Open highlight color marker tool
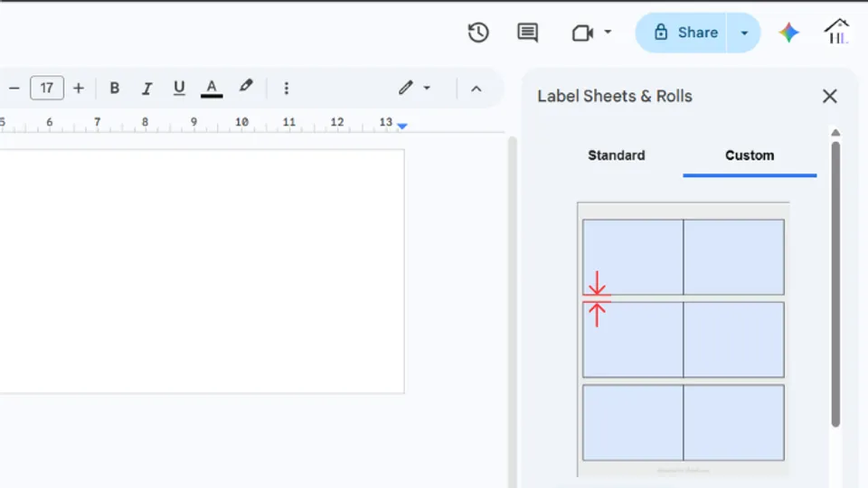The height and width of the screenshot is (488, 868). pos(246,87)
